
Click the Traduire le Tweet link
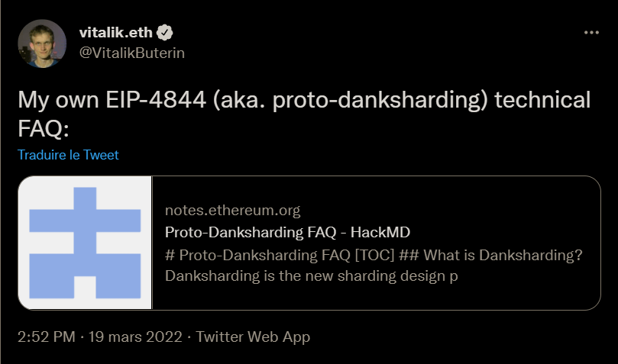[x=68, y=155]
